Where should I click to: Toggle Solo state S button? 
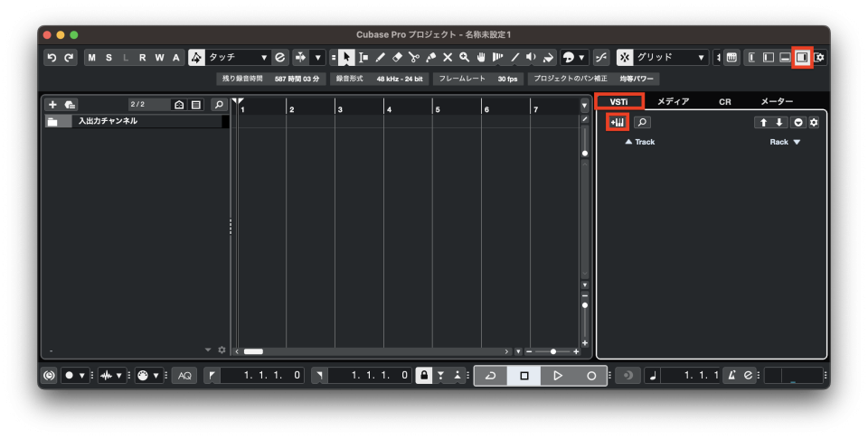pyautogui.click(x=109, y=58)
